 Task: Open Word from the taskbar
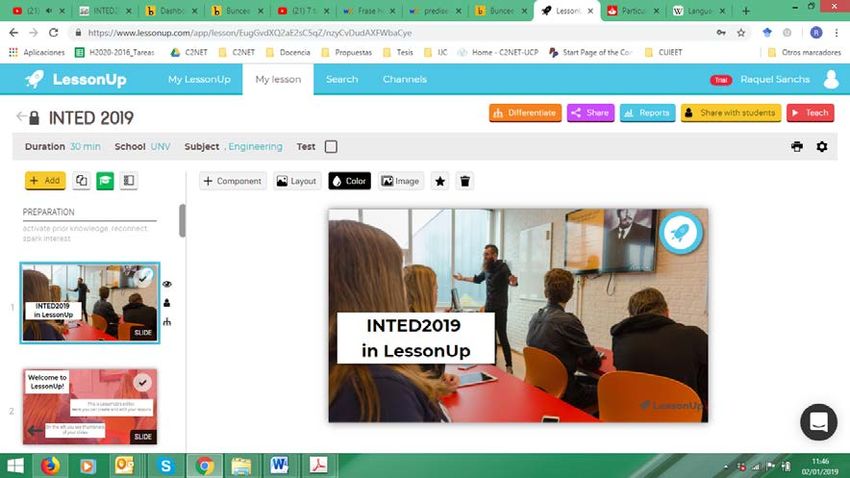coord(280,466)
